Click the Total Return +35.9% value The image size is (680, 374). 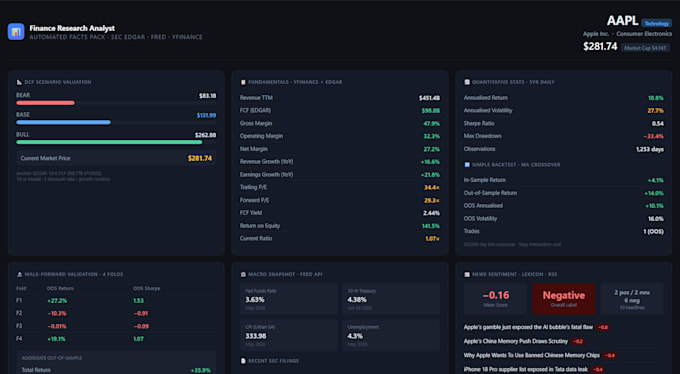click(x=201, y=371)
